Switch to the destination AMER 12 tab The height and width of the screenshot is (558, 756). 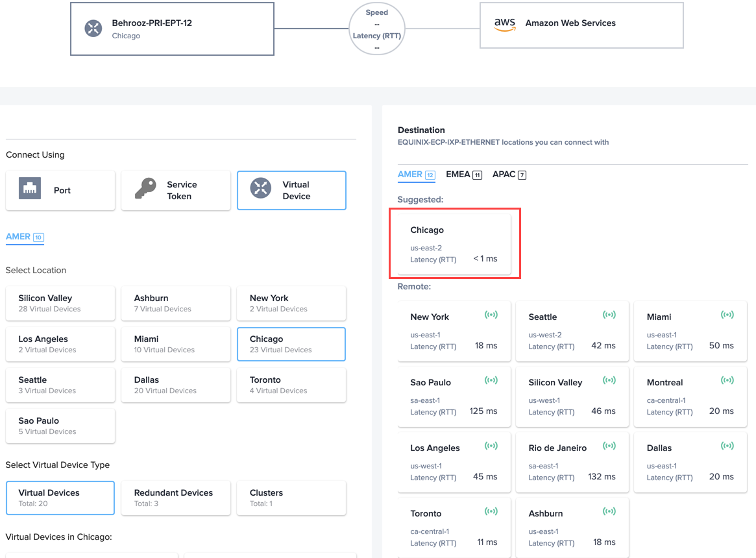coord(416,175)
